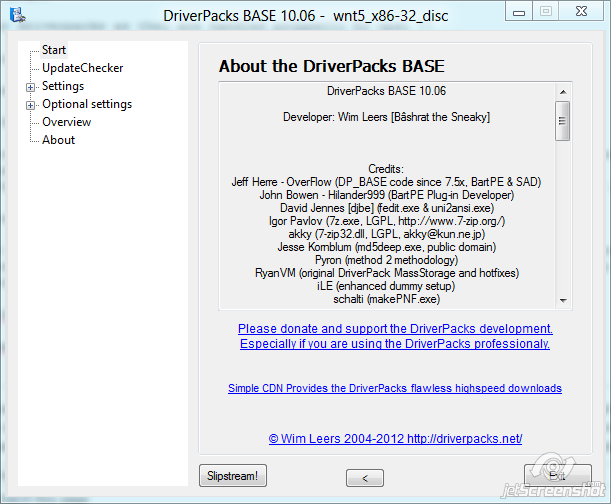Click the credits scrollbar thumb
Screen dimensions: 611x504
(563, 121)
